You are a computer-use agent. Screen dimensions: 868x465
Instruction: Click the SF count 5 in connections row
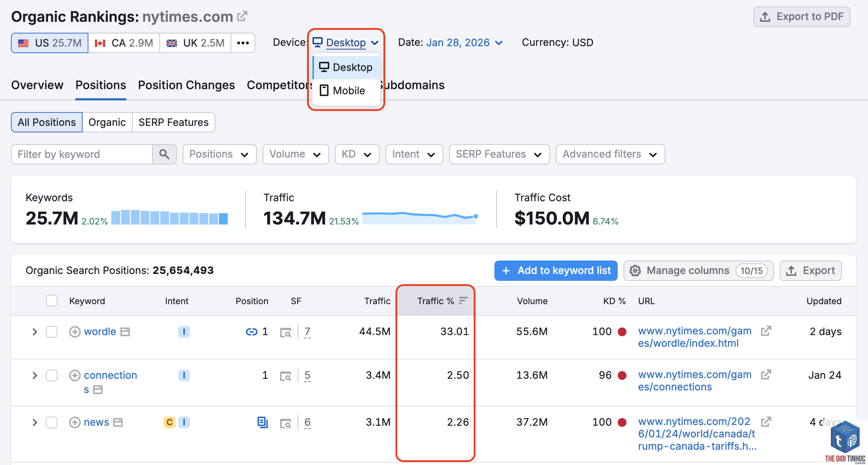pos(307,375)
